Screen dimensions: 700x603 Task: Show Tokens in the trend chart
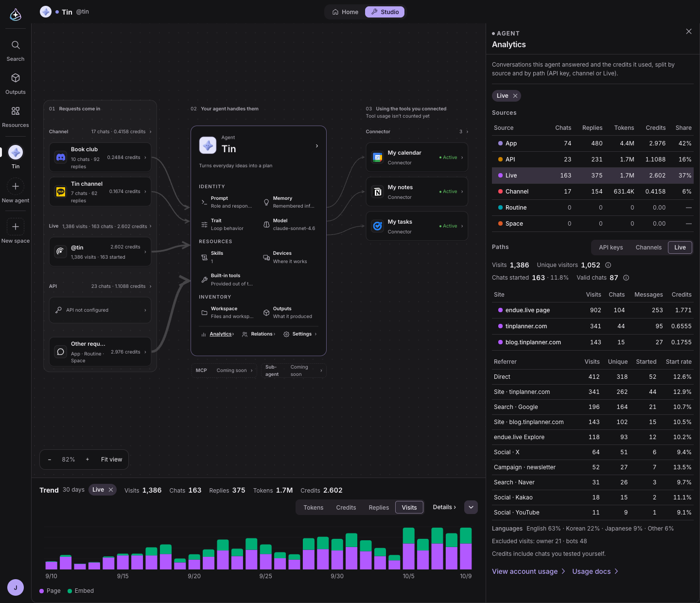pyautogui.click(x=314, y=508)
